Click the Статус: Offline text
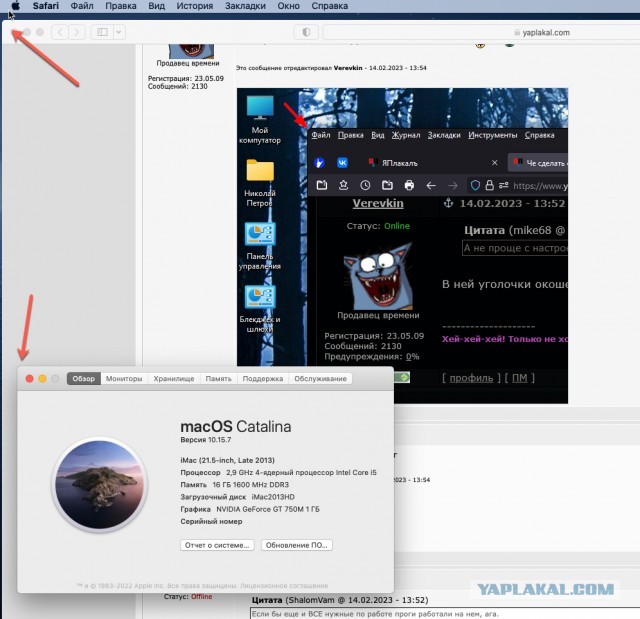The image size is (640, 619). click(188, 597)
